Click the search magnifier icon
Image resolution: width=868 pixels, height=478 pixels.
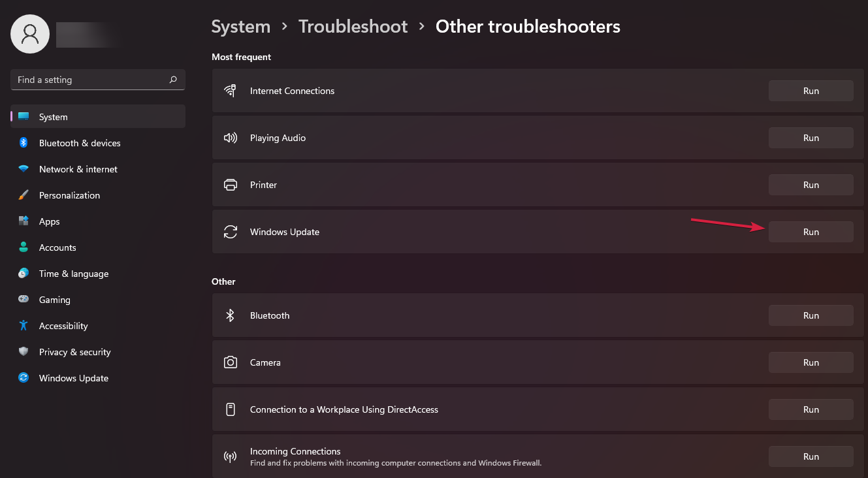click(173, 80)
